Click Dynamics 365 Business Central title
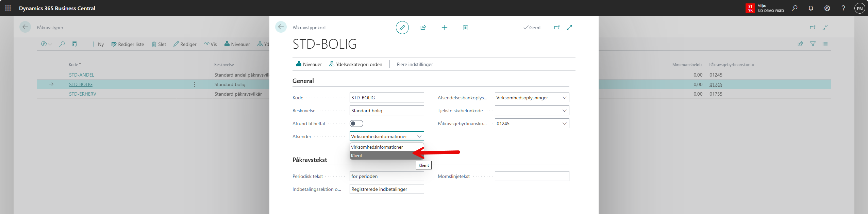Image resolution: width=868 pixels, height=214 pixels. (57, 8)
